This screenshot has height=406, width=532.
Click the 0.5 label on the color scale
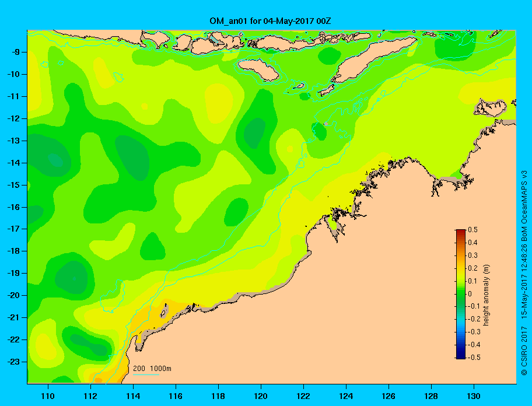(x=473, y=230)
